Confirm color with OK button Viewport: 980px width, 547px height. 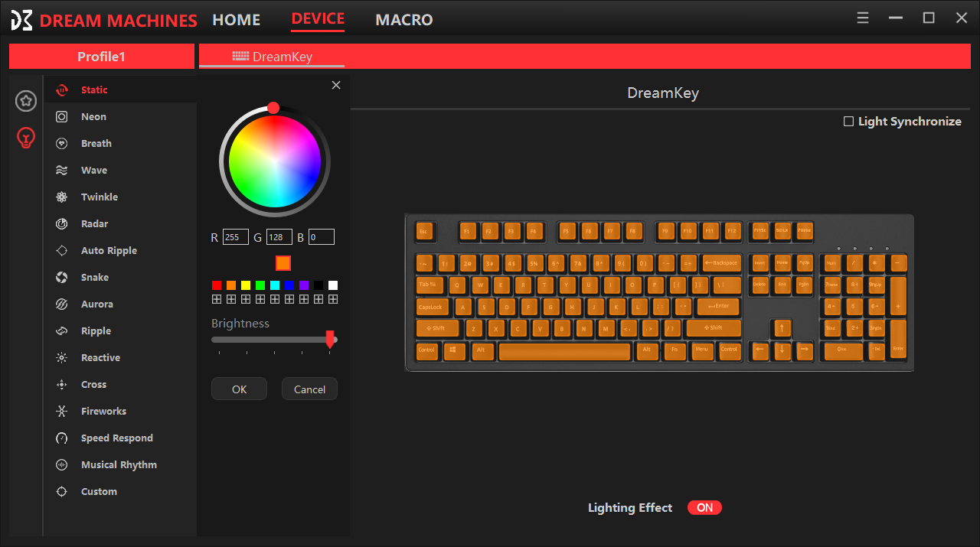pyautogui.click(x=239, y=389)
